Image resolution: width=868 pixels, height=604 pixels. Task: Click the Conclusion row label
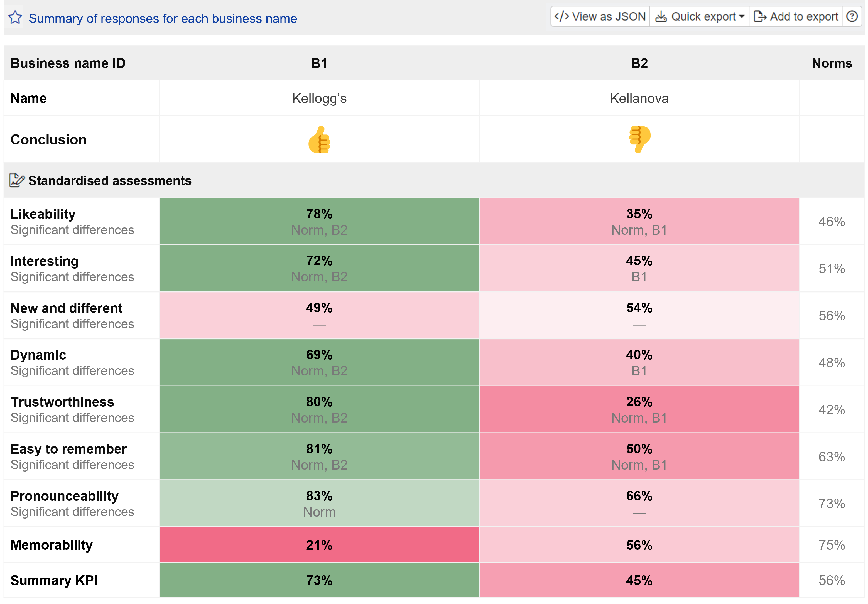pyautogui.click(x=48, y=140)
